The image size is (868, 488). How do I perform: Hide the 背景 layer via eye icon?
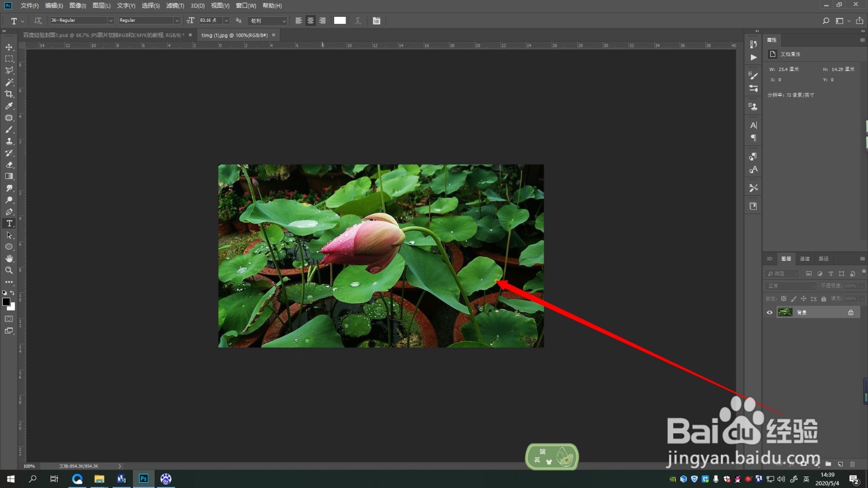pos(769,312)
